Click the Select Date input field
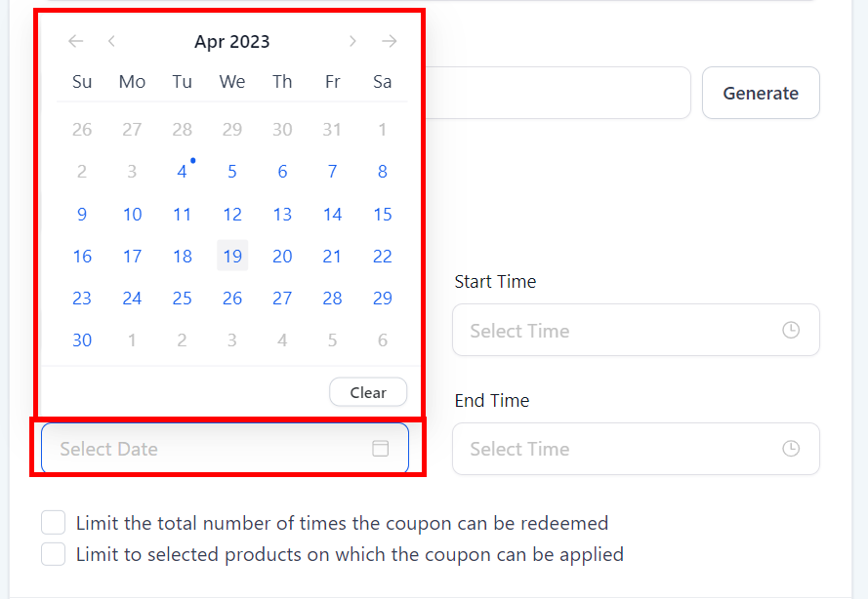The height and width of the screenshot is (599, 868). pos(205,449)
